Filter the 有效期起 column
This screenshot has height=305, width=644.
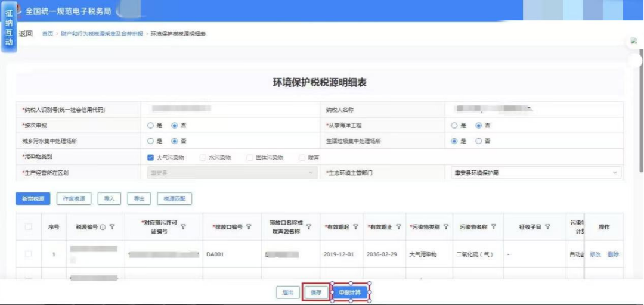(x=355, y=227)
